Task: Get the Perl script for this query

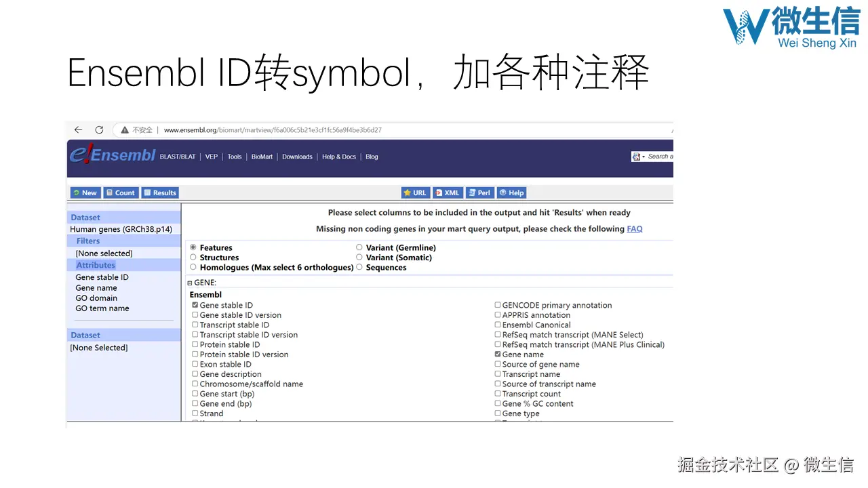Action: [479, 192]
